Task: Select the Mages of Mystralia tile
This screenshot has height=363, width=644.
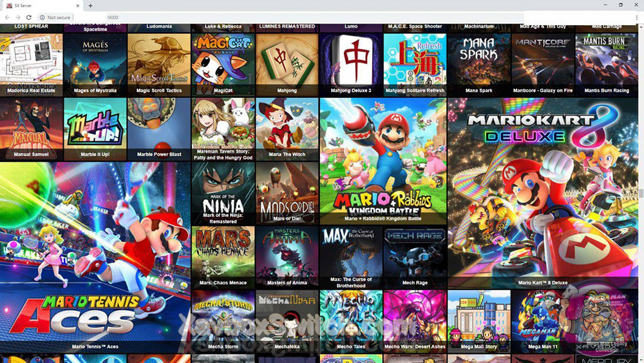Action: [95, 64]
